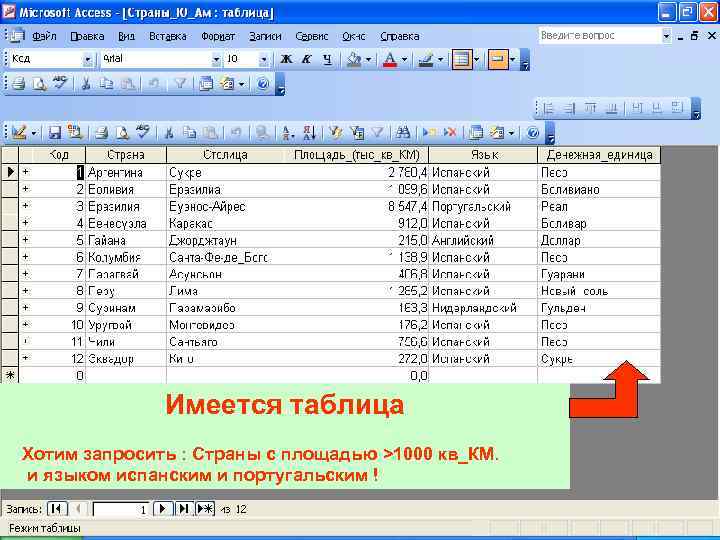
Task: Select row selector for the Боливия record
Action: click(10, 189)
